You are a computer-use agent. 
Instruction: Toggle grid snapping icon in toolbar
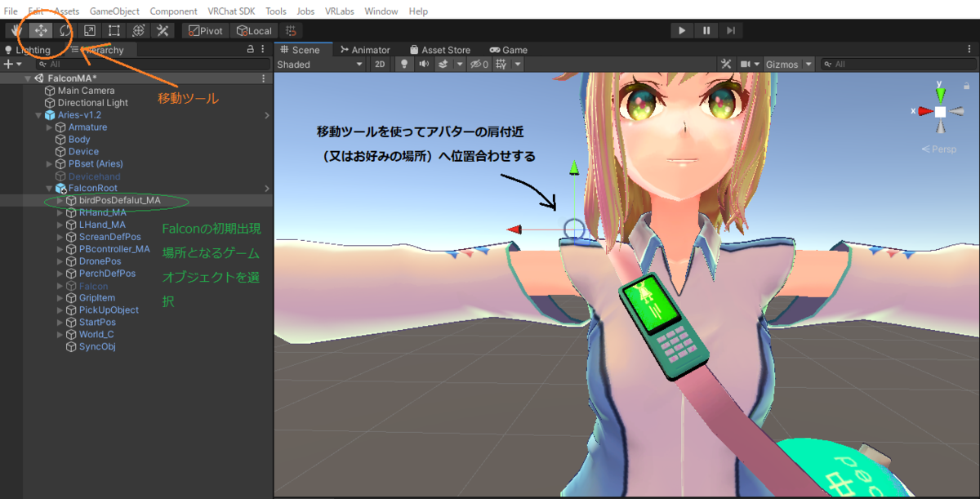(x=291, y=30)
